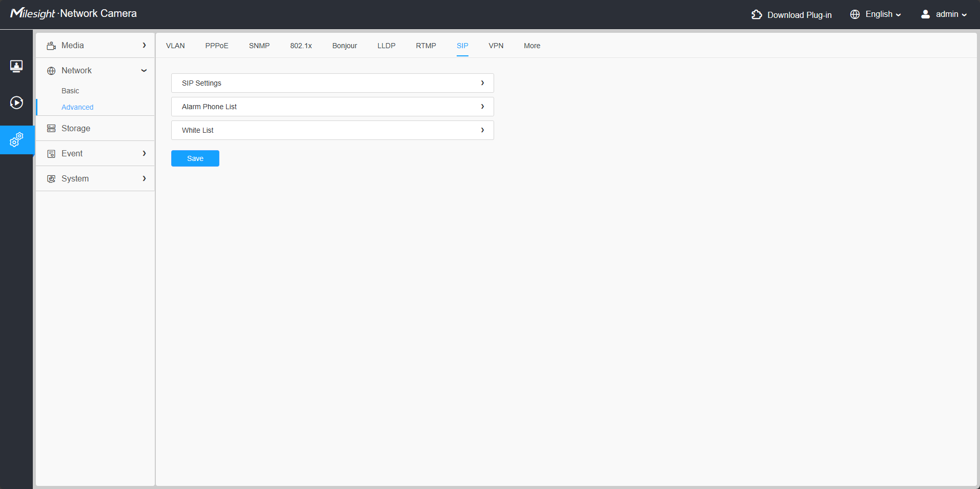
Task: Expand the White List section arrow
Action: click(x=482, y=130)
